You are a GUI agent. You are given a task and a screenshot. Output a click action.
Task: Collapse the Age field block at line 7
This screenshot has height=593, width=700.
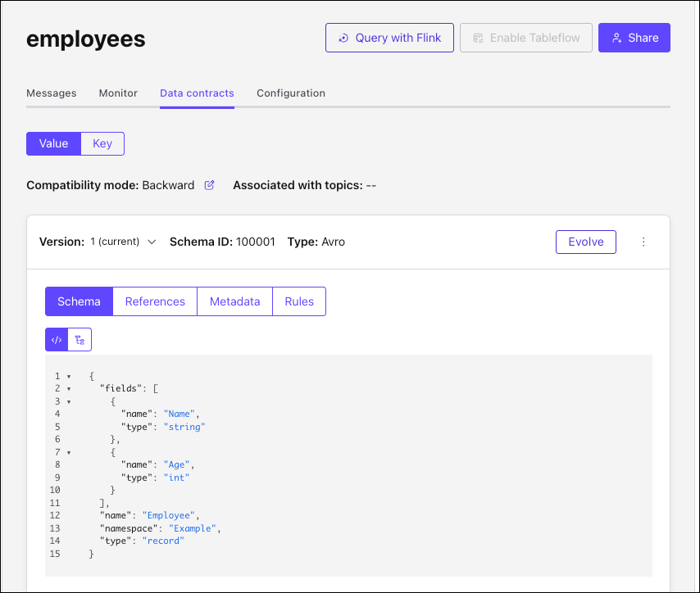(x=69, y=451)
